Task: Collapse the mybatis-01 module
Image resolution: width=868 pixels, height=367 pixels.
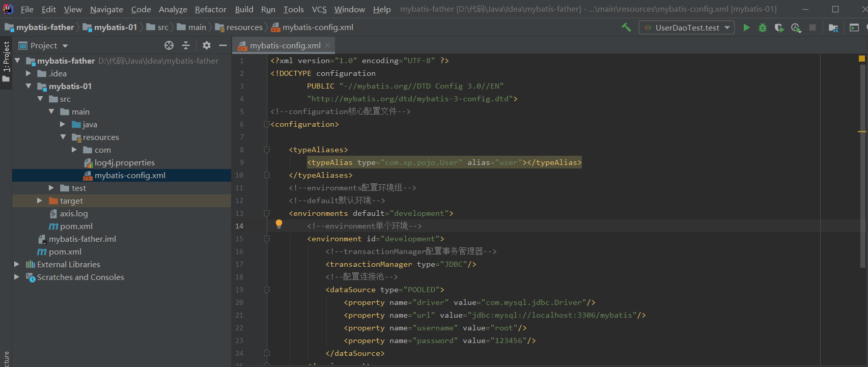Action: pyautogui.click(x=29, y=86)
